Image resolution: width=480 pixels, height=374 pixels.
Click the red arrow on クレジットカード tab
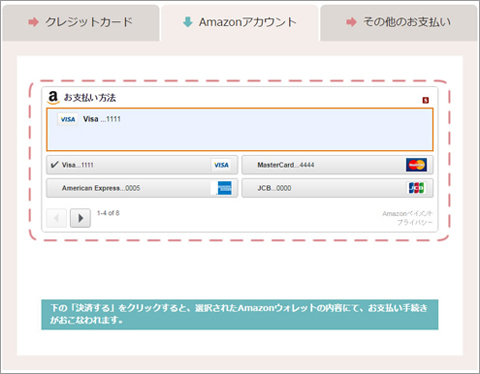click(33, 22)
